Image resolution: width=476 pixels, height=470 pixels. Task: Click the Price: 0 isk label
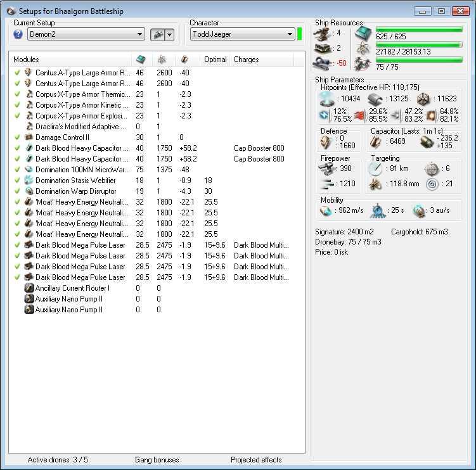coord(331,252)
